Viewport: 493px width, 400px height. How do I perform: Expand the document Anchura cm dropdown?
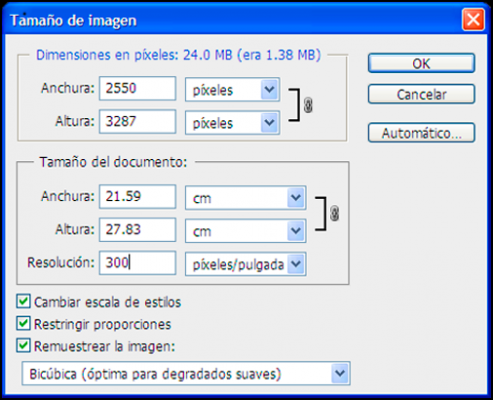click(x=246, y=198)
